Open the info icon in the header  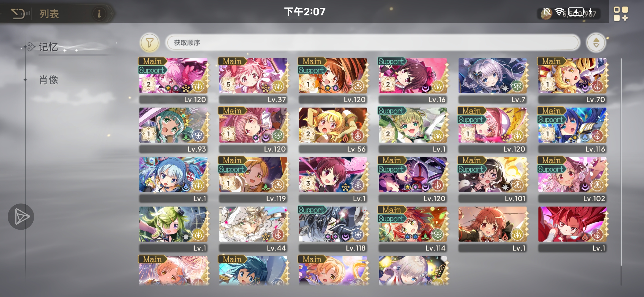click(99, 13)
